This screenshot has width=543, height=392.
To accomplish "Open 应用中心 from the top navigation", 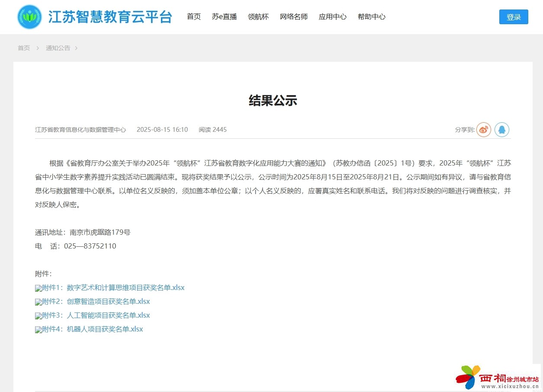I will 332,17.
